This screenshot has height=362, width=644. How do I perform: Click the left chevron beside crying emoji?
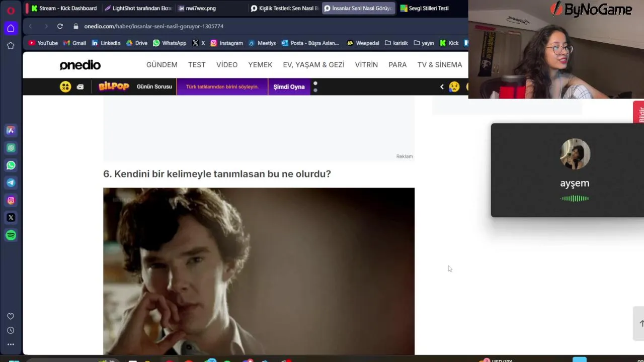(x=442, y=86)
